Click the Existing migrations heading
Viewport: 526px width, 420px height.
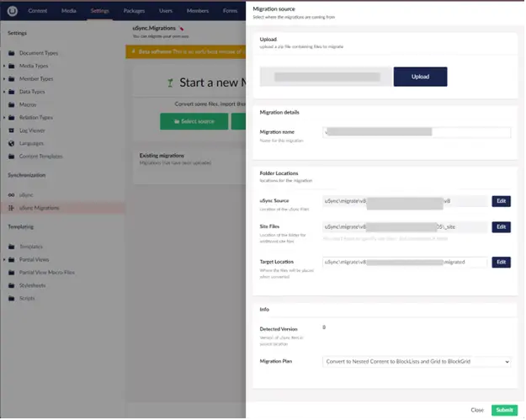[162, 156]
